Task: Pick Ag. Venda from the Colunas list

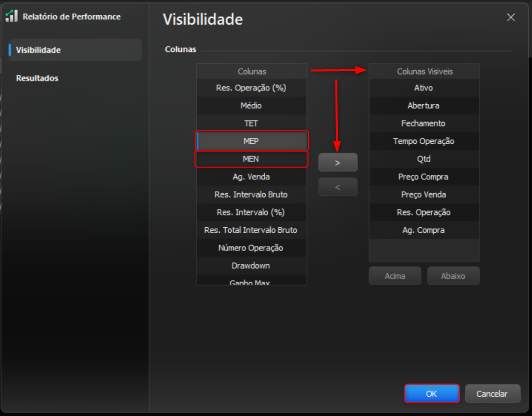Action: point(251,177)
